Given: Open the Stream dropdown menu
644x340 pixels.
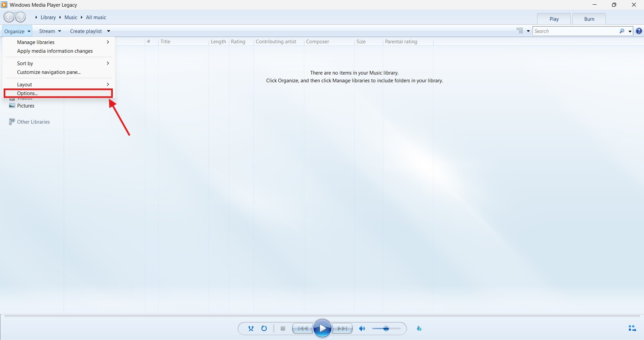Looking at the screenshot, I should pyautogui.click(x=50, y=31).
